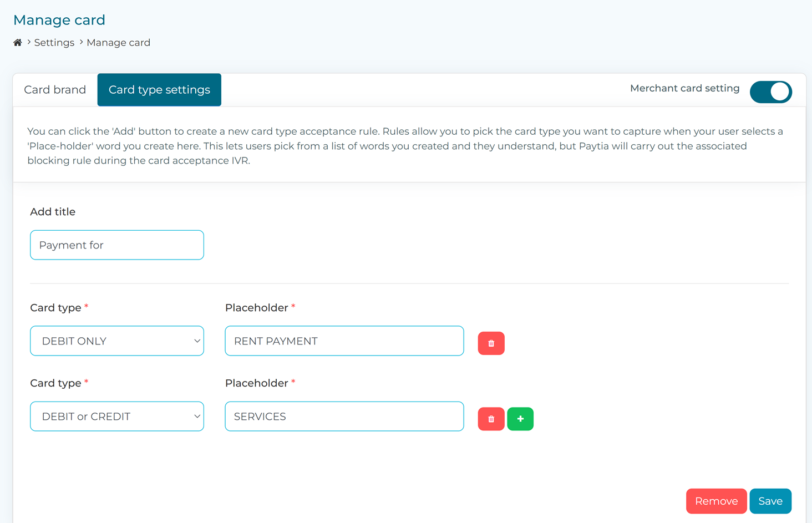
Task: Toggle the Merchant card setting switch
Action: pos(771,92)
